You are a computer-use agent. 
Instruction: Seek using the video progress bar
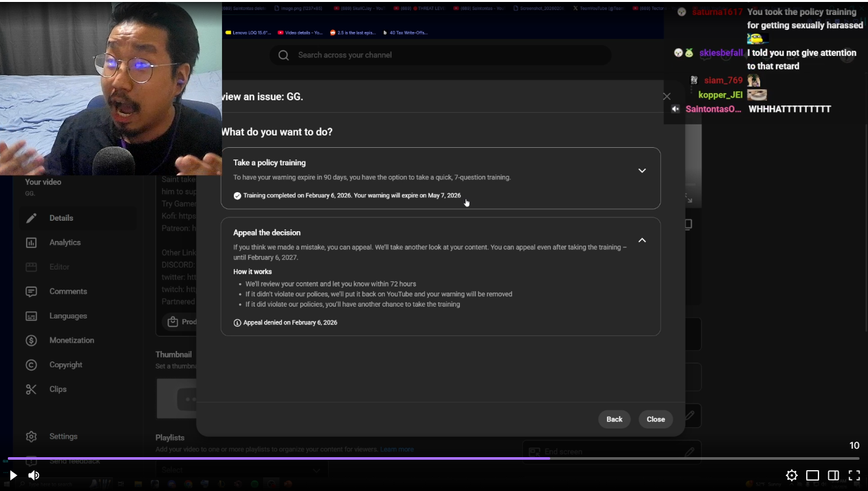pos(434,458)
